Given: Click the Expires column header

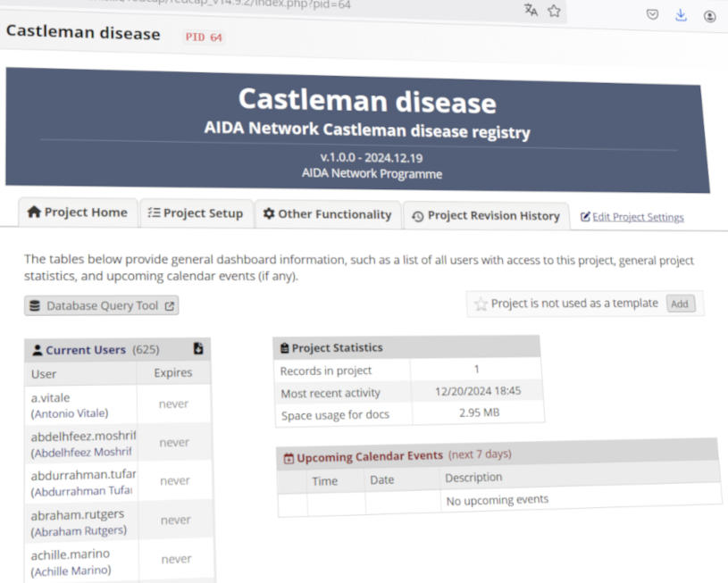Looking at the screenshot, I should [172, 372].
